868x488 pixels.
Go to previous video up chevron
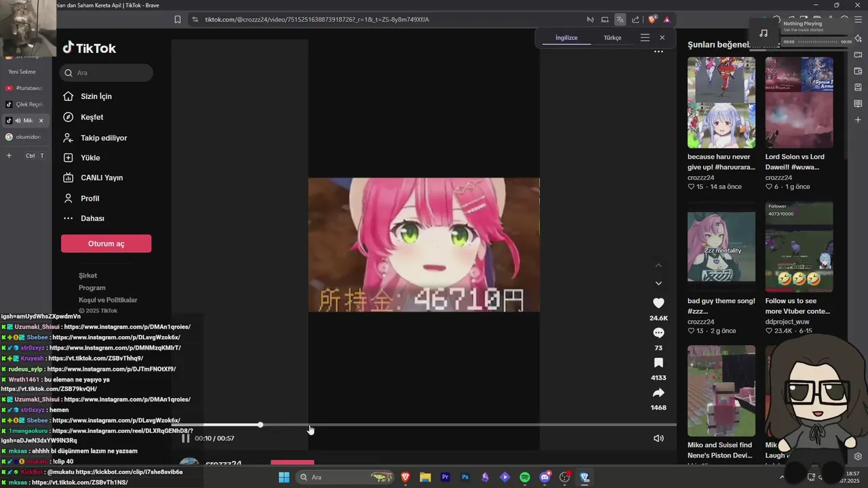[658, 265]
